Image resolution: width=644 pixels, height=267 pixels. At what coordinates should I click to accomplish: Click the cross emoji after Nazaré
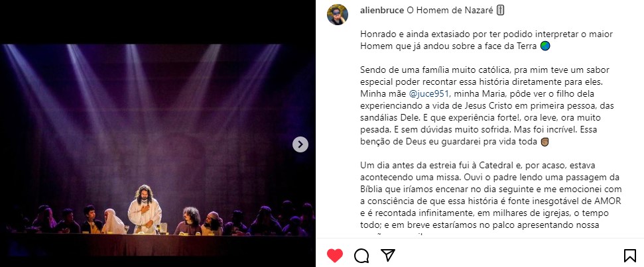click(x=500, y=11)
